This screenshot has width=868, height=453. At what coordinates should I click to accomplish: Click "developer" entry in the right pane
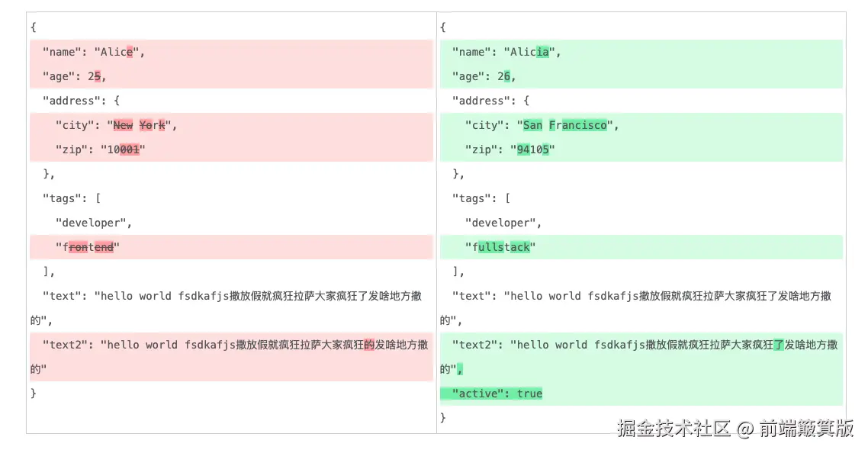(x=503, y=223)
